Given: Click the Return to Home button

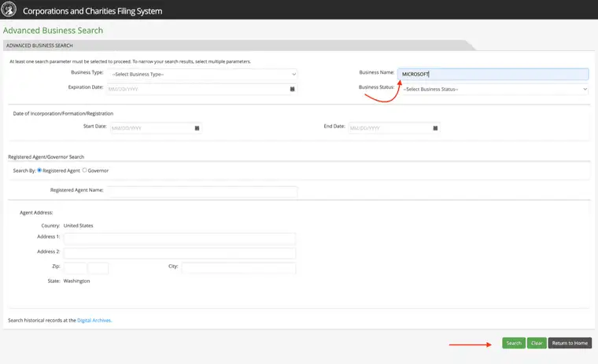Looking at the screenshot, I should 570,343.
